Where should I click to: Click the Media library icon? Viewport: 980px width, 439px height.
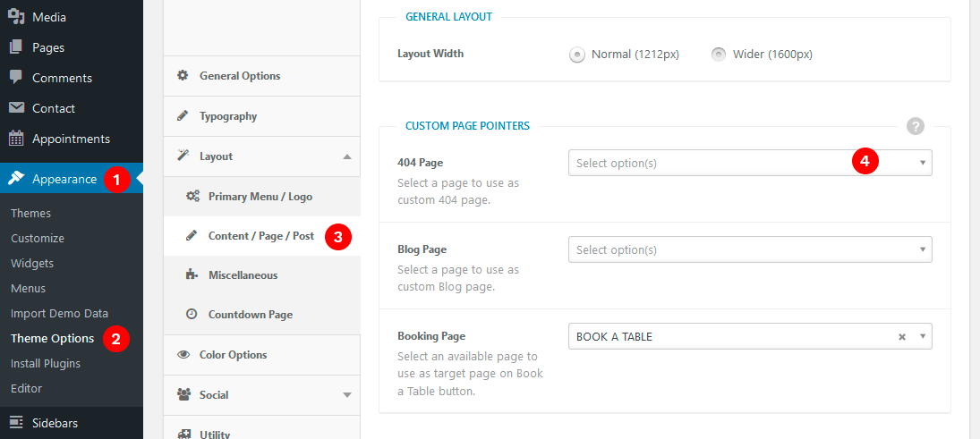coord(16,16)
